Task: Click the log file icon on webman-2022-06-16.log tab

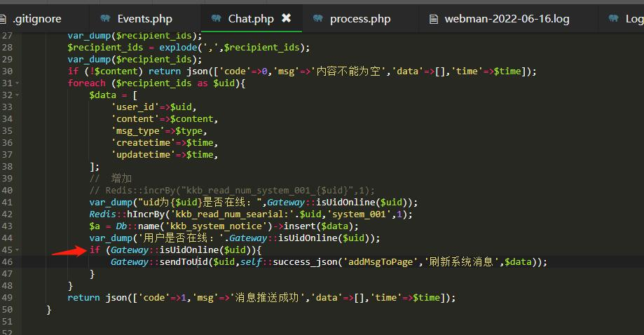Action: pyautogui.click(x=433, y=19)
